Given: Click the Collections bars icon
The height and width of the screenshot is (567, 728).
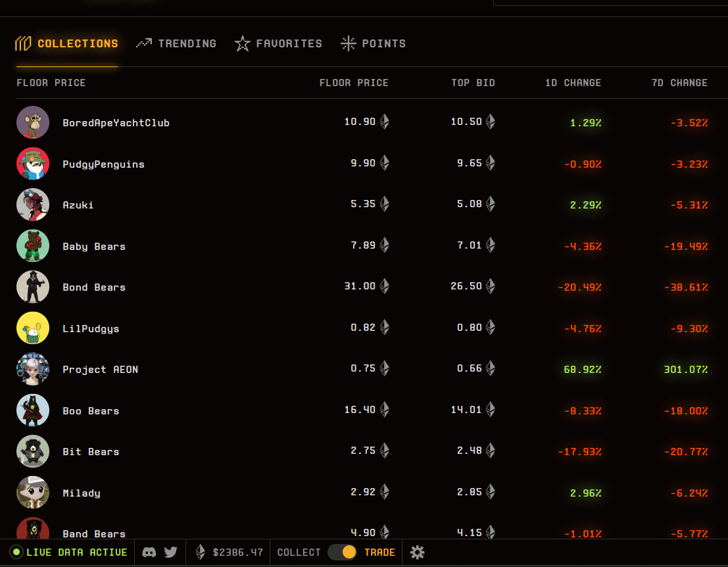Looking at the screenshot, I should (x=23, y=43).
